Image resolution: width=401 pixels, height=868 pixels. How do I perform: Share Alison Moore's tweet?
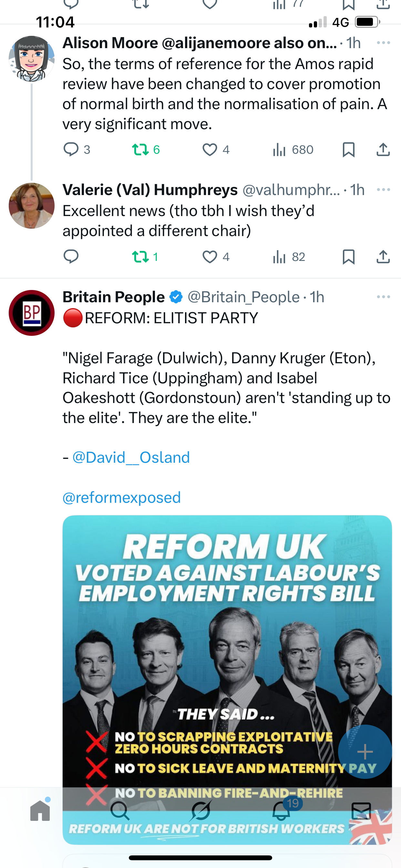[383, 150]
